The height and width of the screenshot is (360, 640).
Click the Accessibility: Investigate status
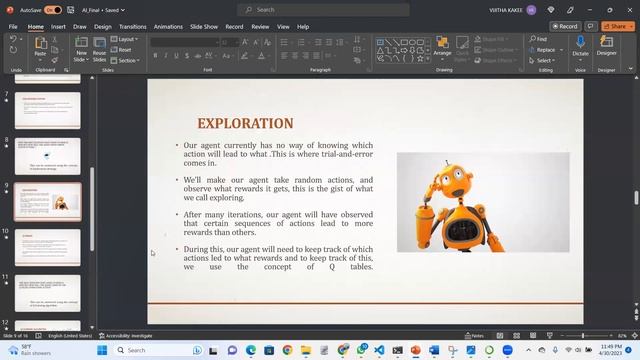pyautogui.click(x=126, y=336)
